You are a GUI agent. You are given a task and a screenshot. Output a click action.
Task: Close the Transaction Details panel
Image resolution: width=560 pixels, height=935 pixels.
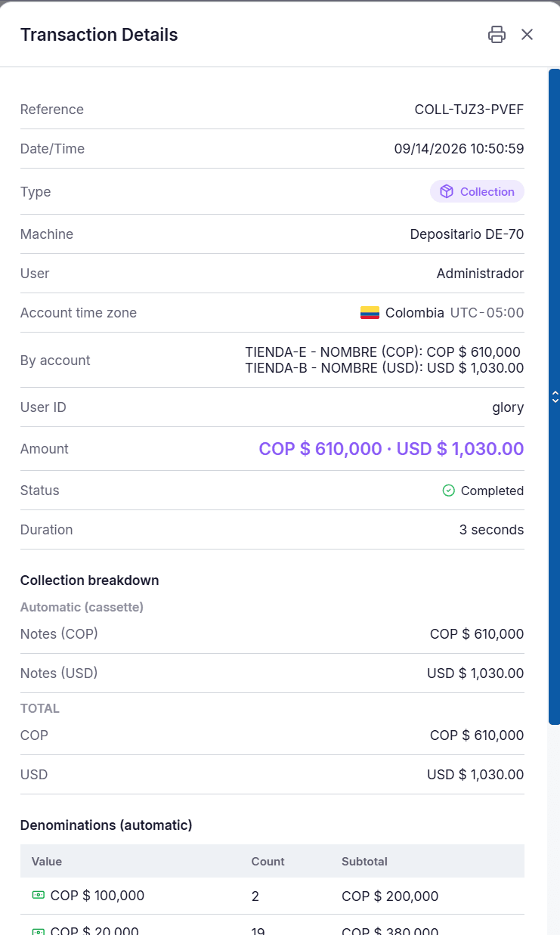528,34
